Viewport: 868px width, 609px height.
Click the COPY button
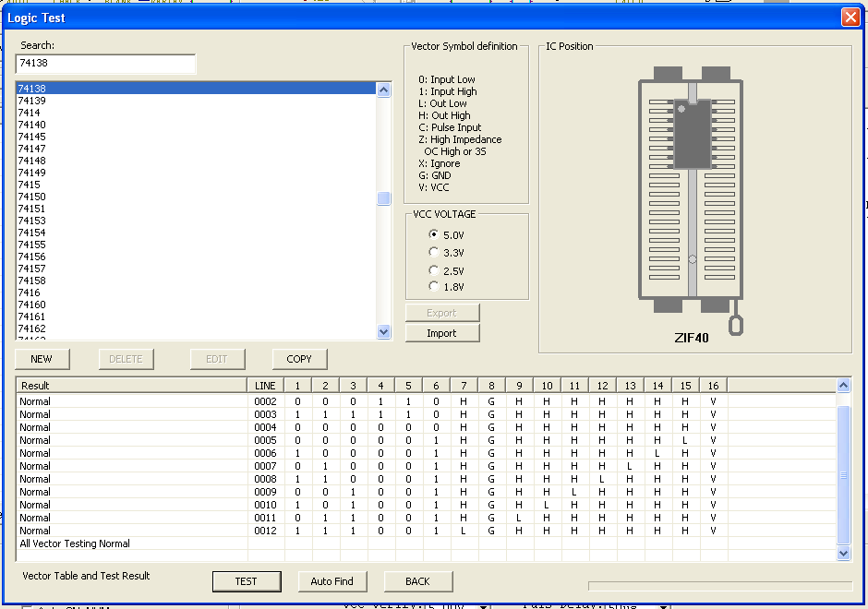point(299,359)
